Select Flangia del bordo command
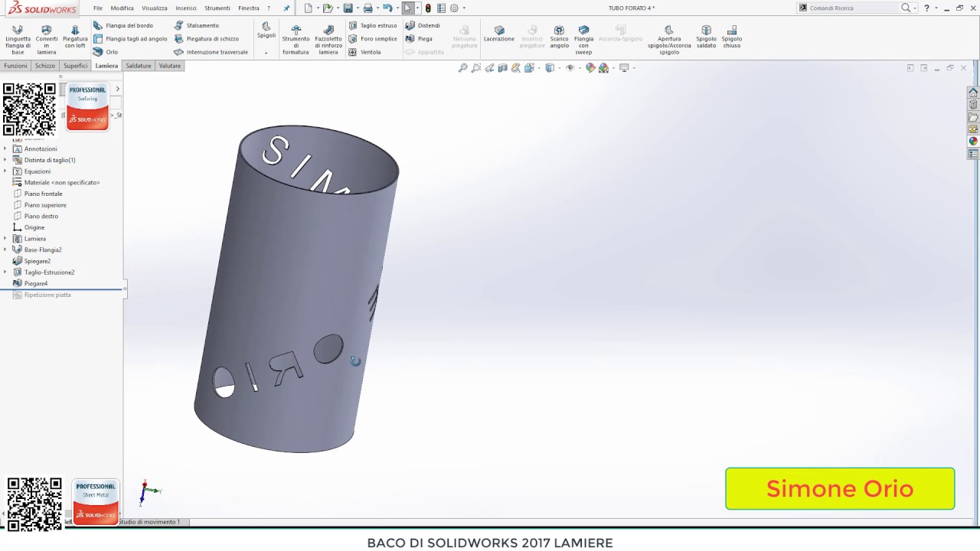 click(x=123, y=25)
